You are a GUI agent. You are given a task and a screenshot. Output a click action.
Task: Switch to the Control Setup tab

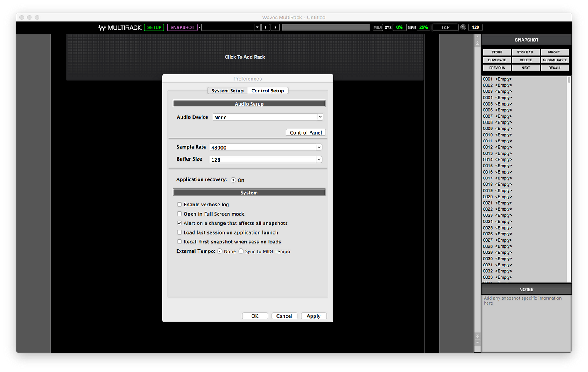click(x=268, y=91)
